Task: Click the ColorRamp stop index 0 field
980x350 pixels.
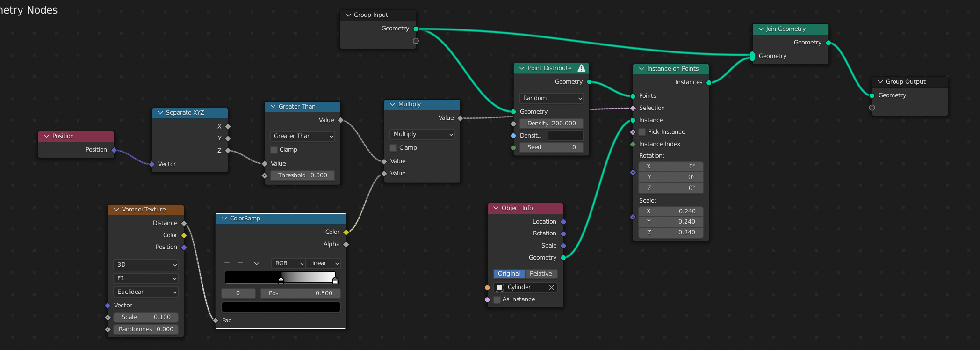Action: (x=238, y=293)
